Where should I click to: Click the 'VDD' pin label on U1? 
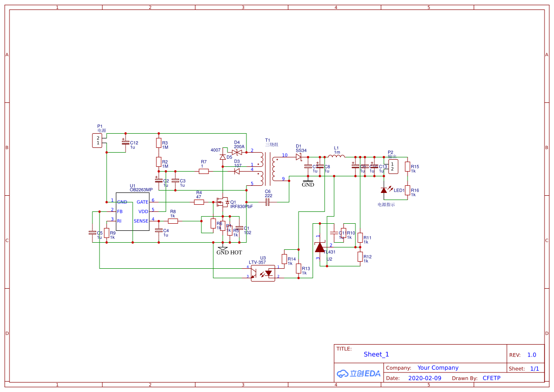tap(143, 212)
